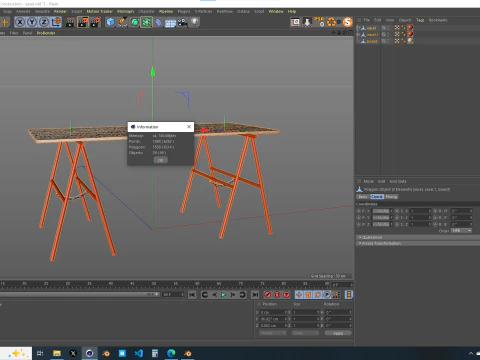Image resolution: width=480 pixels, height=360 pixels.
Task: Switch to Phong tab in Attributes
Action: 391,197
